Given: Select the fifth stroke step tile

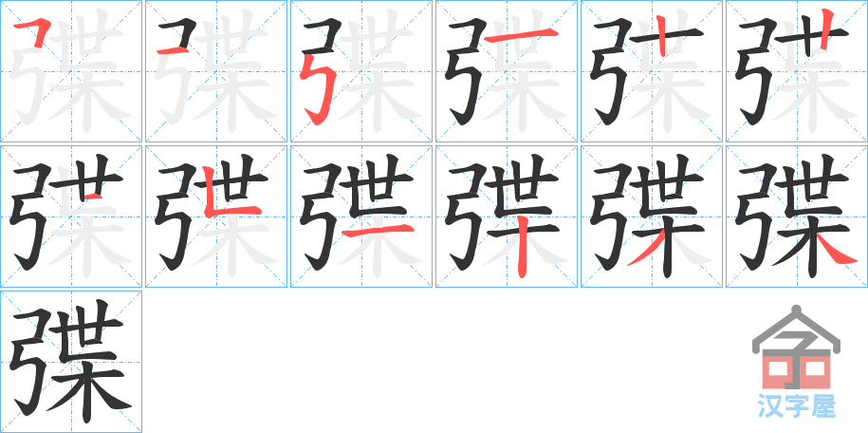Looking at the screenshot, I should 652,71.
